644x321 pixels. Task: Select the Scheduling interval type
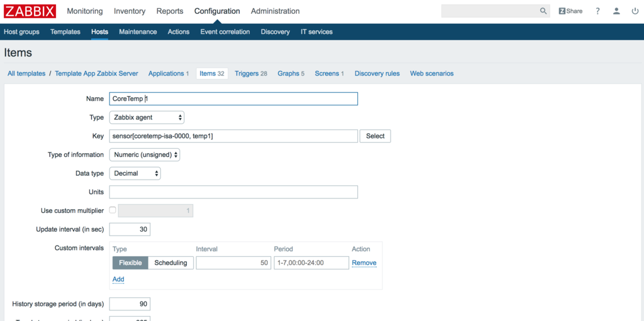click(x=170, y=263)
